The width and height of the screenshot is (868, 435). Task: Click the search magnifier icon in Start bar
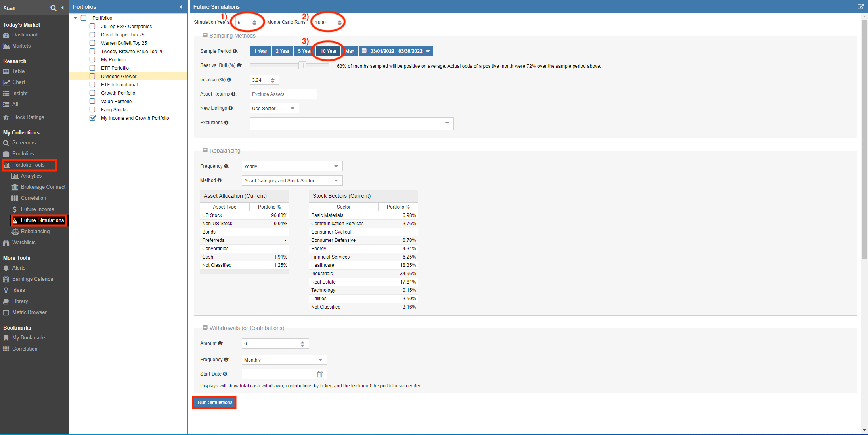(54, 8)
